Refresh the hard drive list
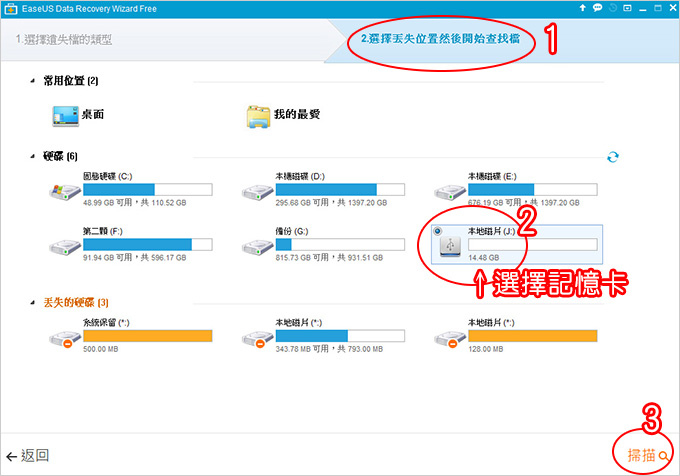This screenshot has width=680, height=476. click(613, 156)
